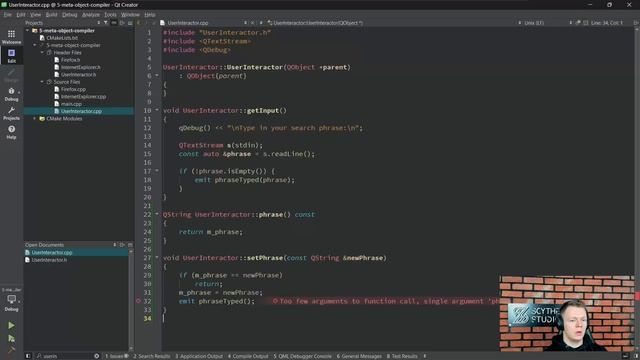Open the Debug mode in sidebar

[x=11, y=94]
